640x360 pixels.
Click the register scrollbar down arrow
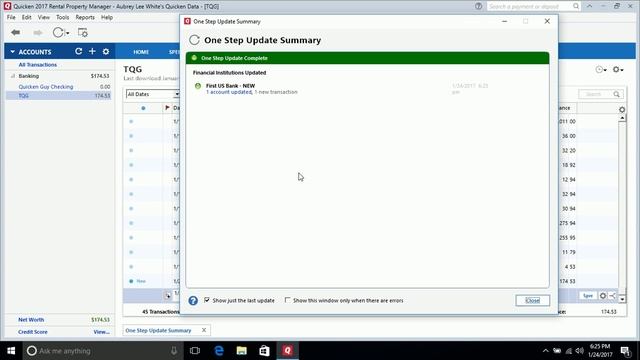(x=622, y=299)
